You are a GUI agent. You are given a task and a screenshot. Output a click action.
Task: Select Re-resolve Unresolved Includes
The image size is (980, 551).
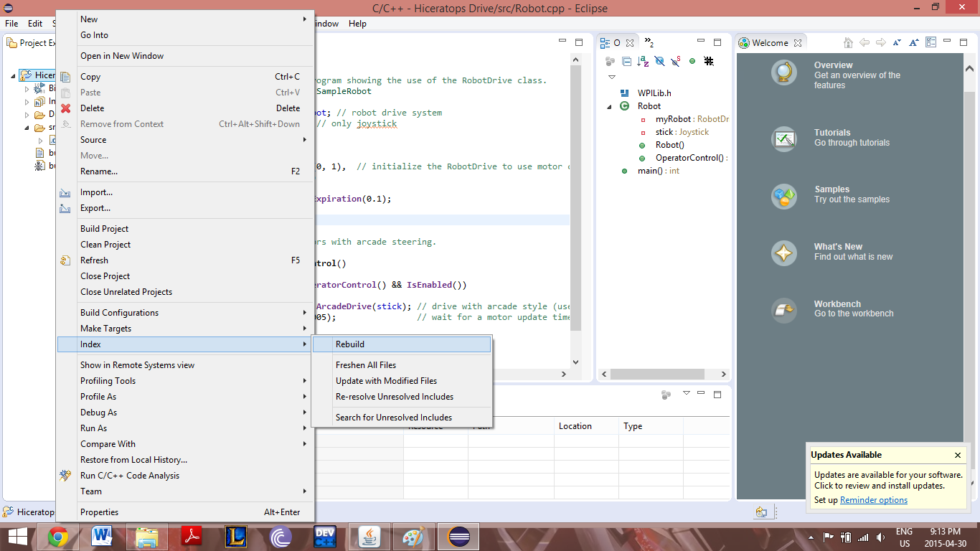[402, 397]
